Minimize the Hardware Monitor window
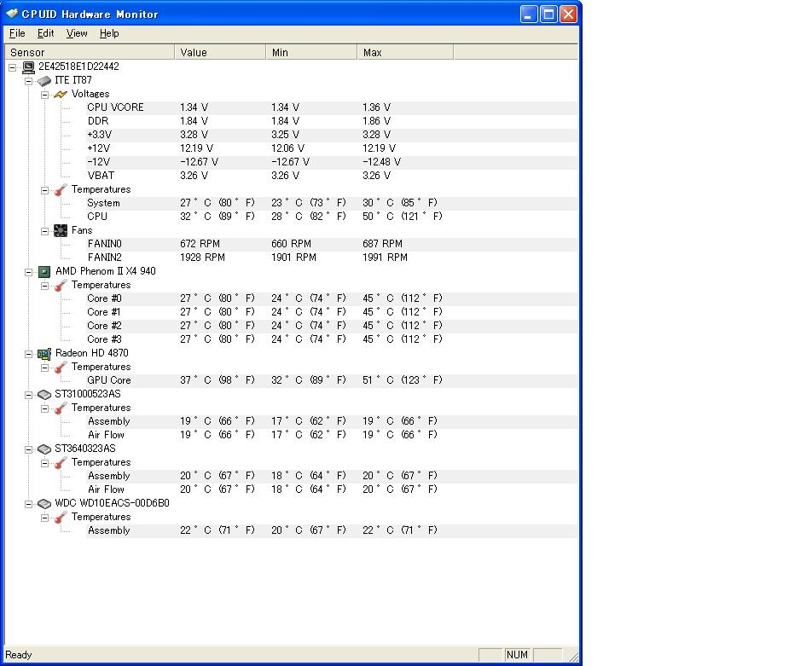This screenshot has height=666, width=812. coord(529,14)
